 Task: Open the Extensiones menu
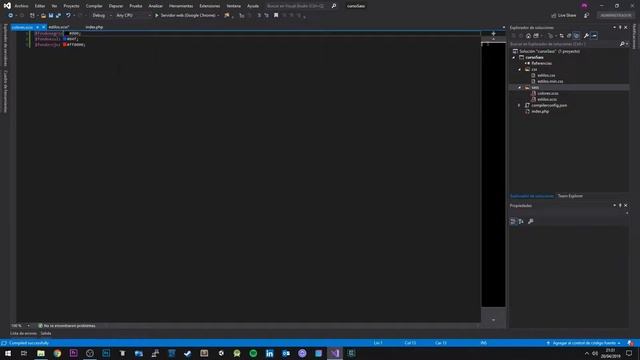209,6
